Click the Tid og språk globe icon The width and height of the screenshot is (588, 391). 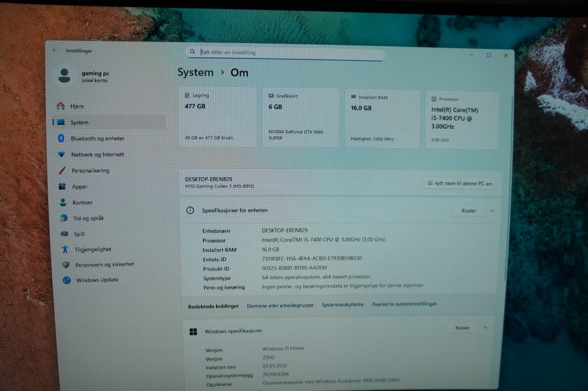[x=64, y=218]
